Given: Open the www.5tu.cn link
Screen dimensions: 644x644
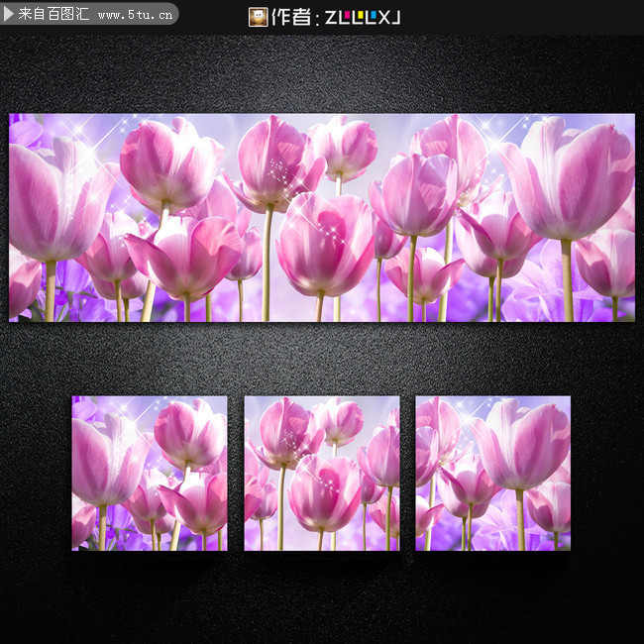Looking at the screenshot, I should [135, 15].
